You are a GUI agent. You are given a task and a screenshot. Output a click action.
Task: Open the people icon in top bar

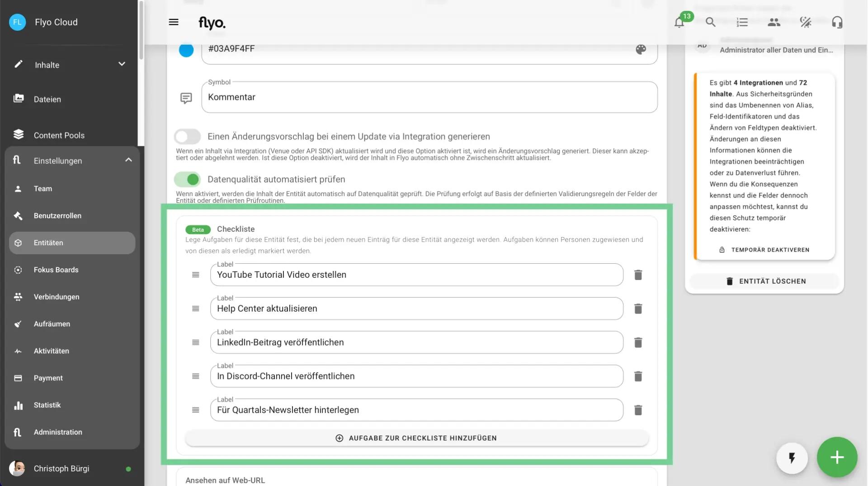coord(774,22)
